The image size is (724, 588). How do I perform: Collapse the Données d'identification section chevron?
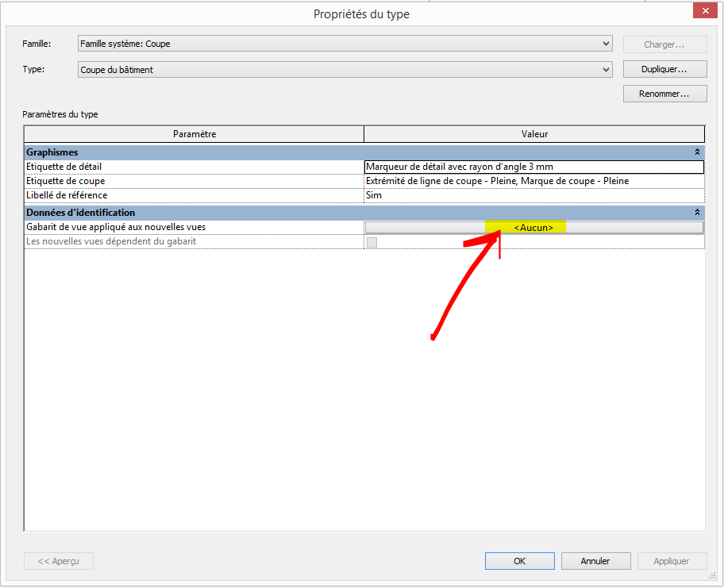click(x=697, y=213)
